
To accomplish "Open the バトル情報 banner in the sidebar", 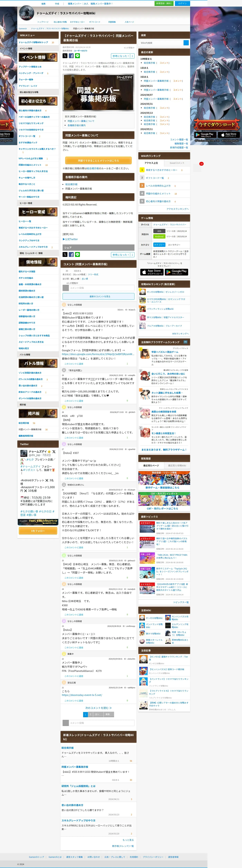I will coord(38,363).
